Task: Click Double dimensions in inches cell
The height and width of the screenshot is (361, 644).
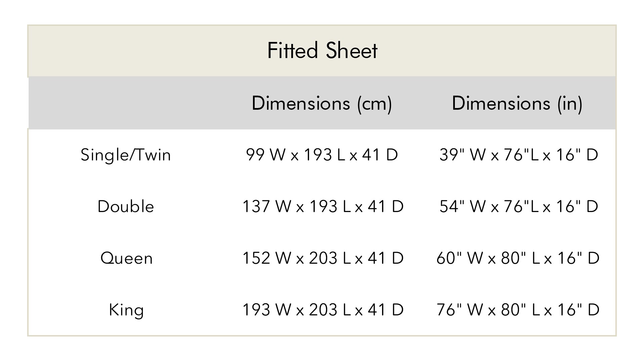Action: tap(518, 206)
